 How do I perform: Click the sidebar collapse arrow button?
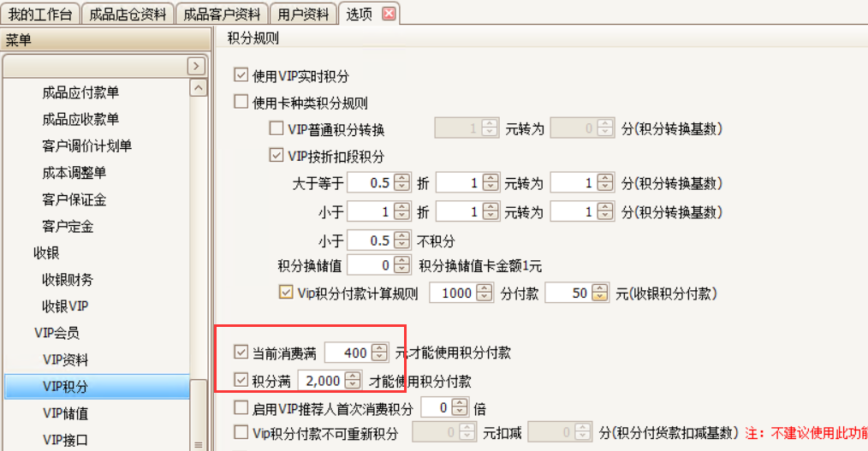[196, 66]
